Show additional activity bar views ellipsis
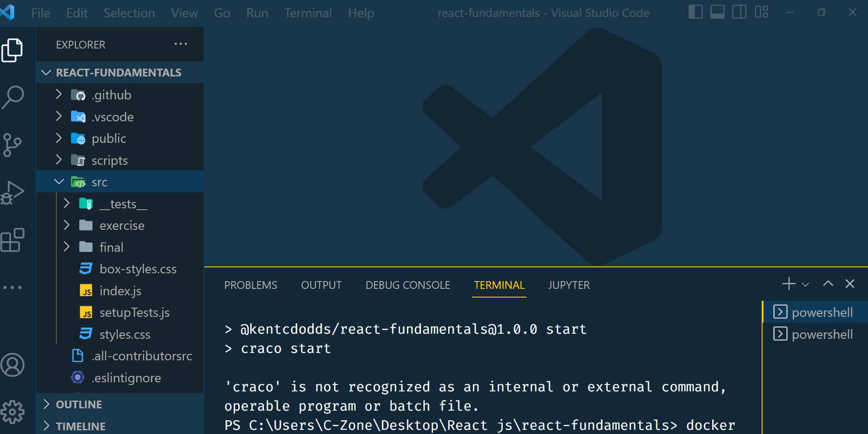Image resolution: width=868 pixels, height=434 pixels. tap(12, 288)
